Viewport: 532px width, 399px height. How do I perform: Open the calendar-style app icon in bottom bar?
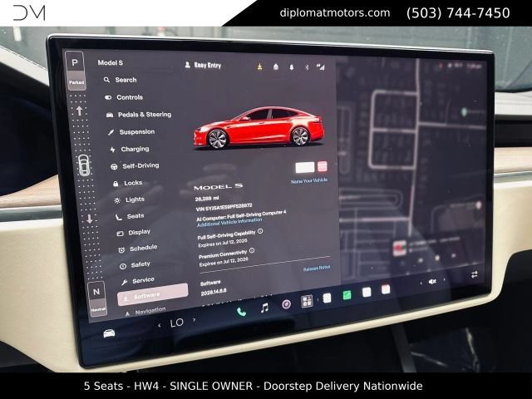[x=386, y=289]
